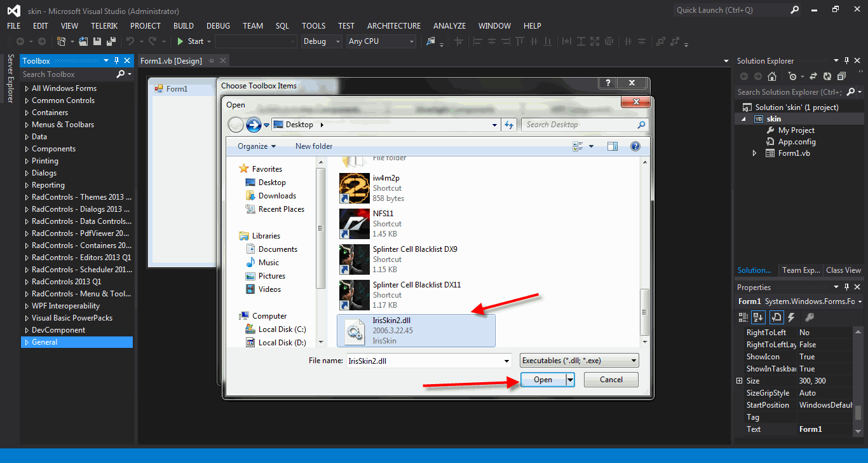Click the Undo toolbar icon

[130, 41]
